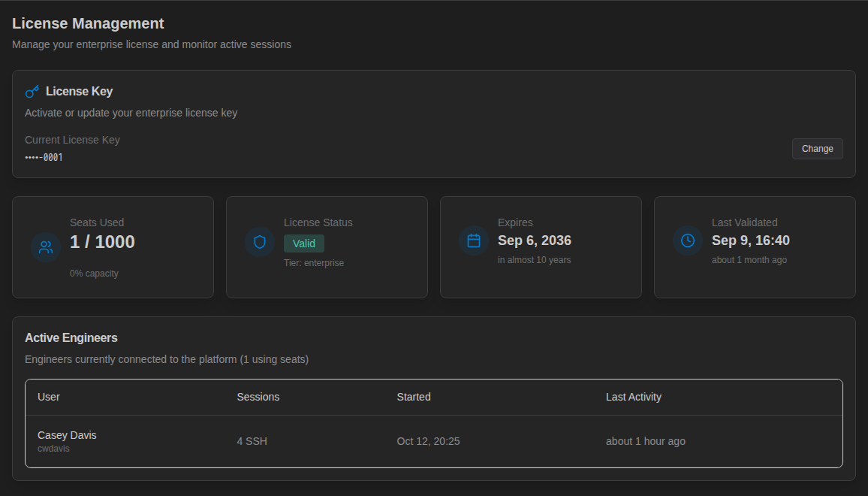This screenshot has height=496, width=868.
Task: Click the 1 / 1000 seats value
Action: pos(102,242)
